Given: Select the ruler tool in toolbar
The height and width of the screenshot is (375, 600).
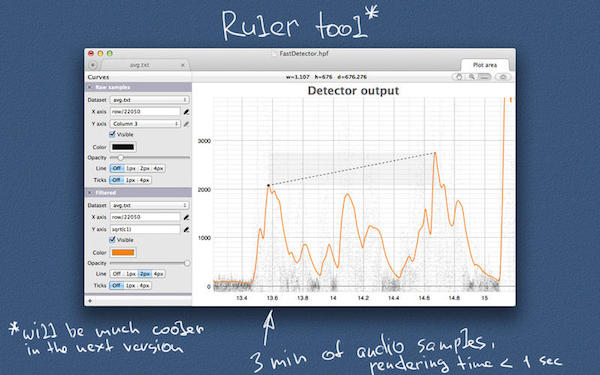Looking at the screenshot, I should click(484, 77).
